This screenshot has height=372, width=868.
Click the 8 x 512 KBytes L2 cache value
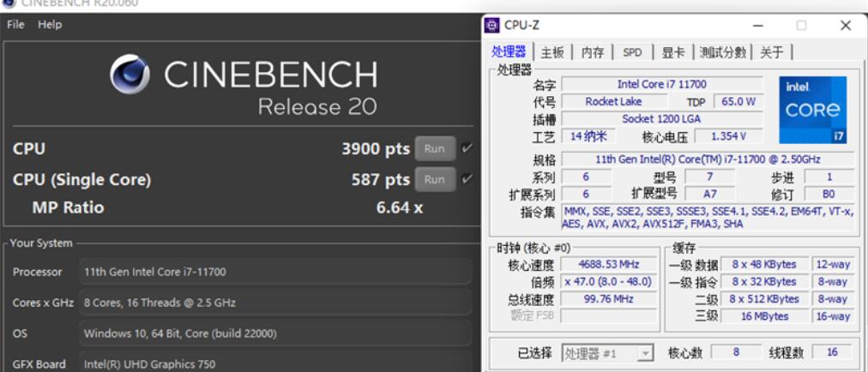coord(764,299)
